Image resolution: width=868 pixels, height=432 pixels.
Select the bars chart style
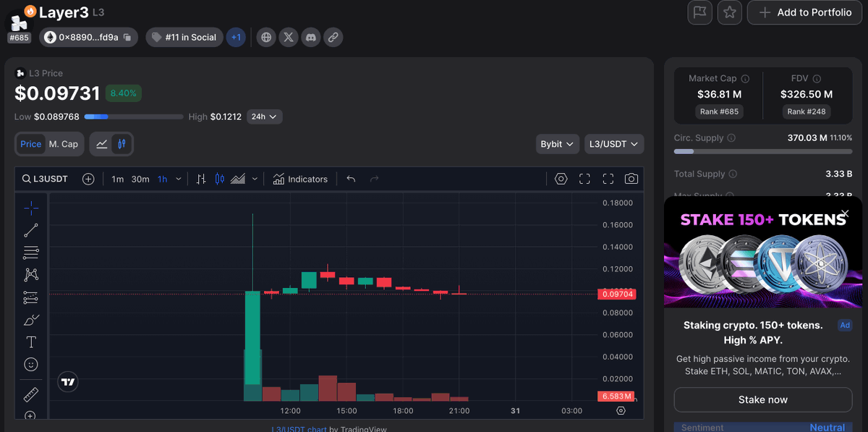(201, 179)
